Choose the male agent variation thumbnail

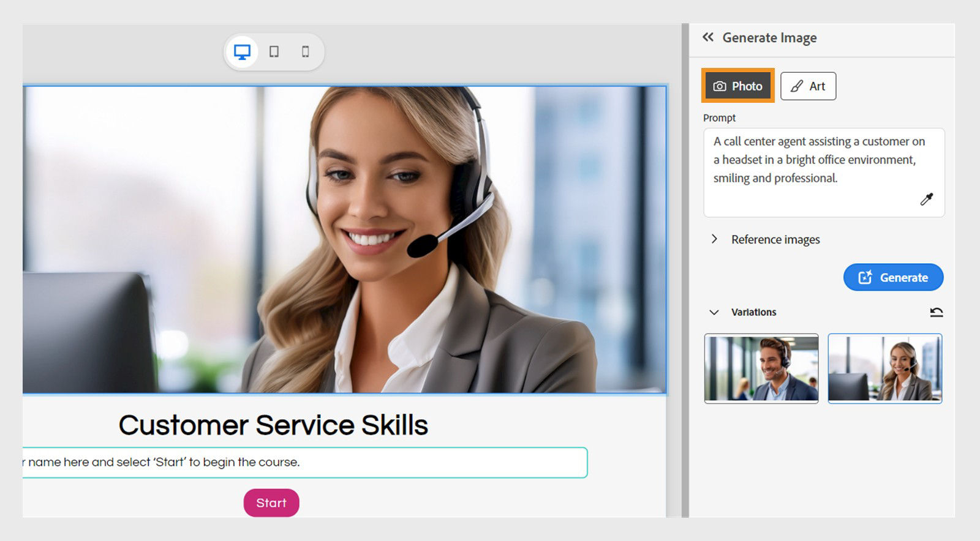(761, 368)
